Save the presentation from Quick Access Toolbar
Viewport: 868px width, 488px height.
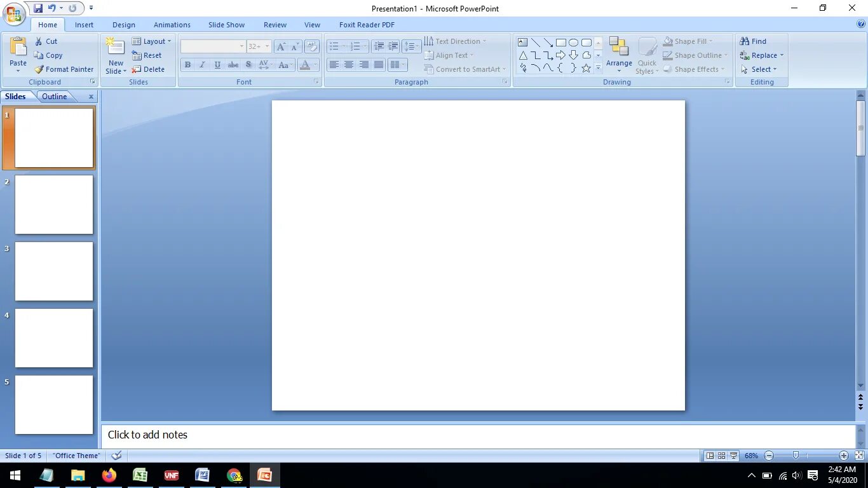coord(38,8)
